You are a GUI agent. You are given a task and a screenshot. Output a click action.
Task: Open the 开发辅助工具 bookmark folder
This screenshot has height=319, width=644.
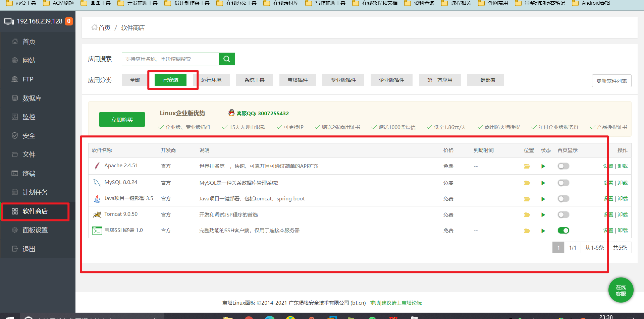(x=138, y=3)
